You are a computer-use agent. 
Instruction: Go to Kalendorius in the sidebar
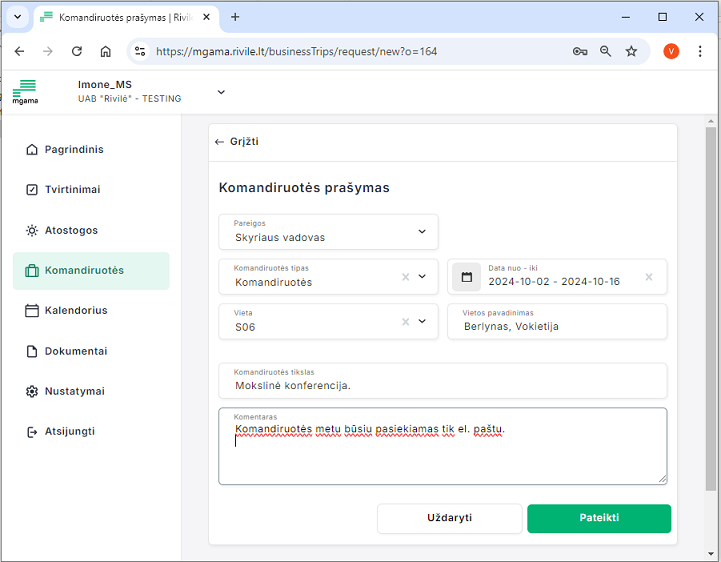pyautogui.click(x=75, y=311)
